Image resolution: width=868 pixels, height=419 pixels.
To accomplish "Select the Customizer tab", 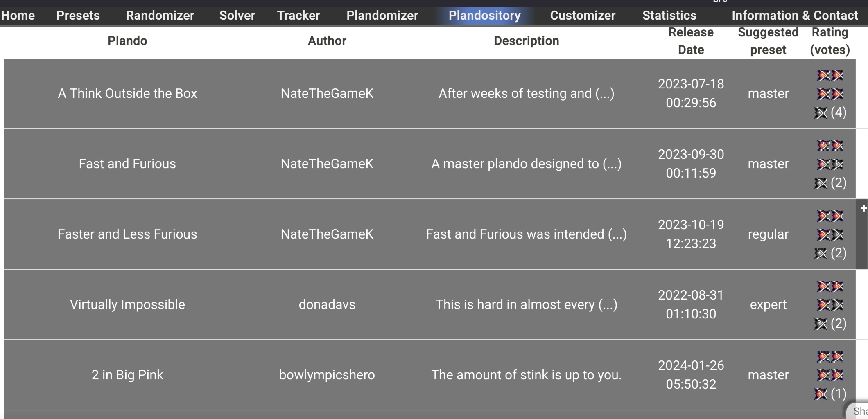I will pos(583,16).
